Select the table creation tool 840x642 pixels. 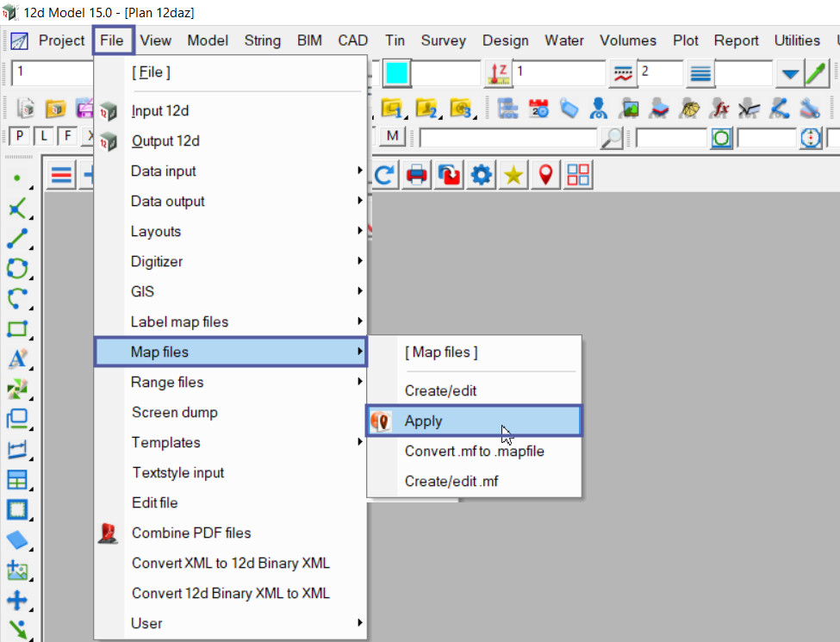coord(17,479)
